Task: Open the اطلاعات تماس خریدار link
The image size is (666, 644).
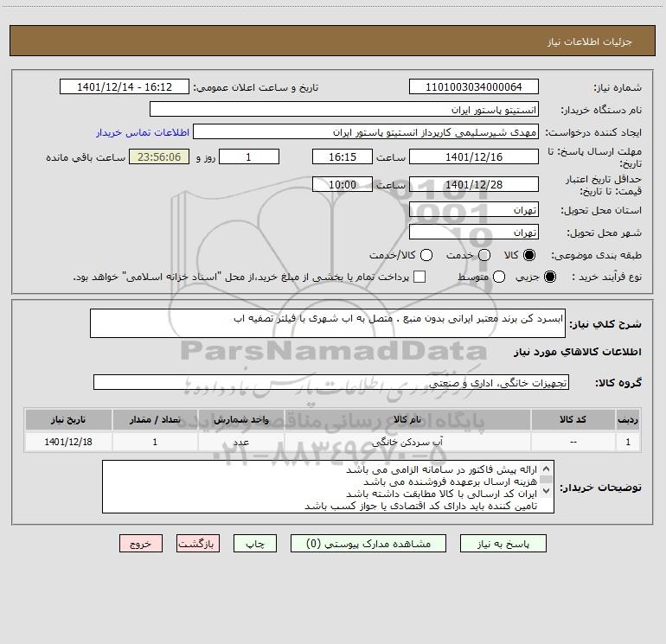Action: tap(143, 132)
